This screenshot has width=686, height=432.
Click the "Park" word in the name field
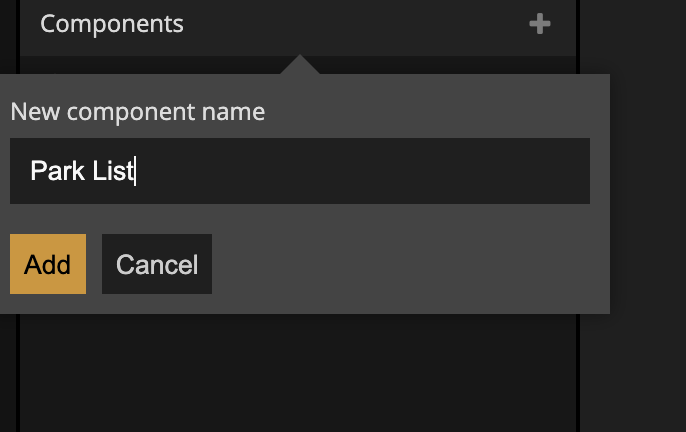52,171
